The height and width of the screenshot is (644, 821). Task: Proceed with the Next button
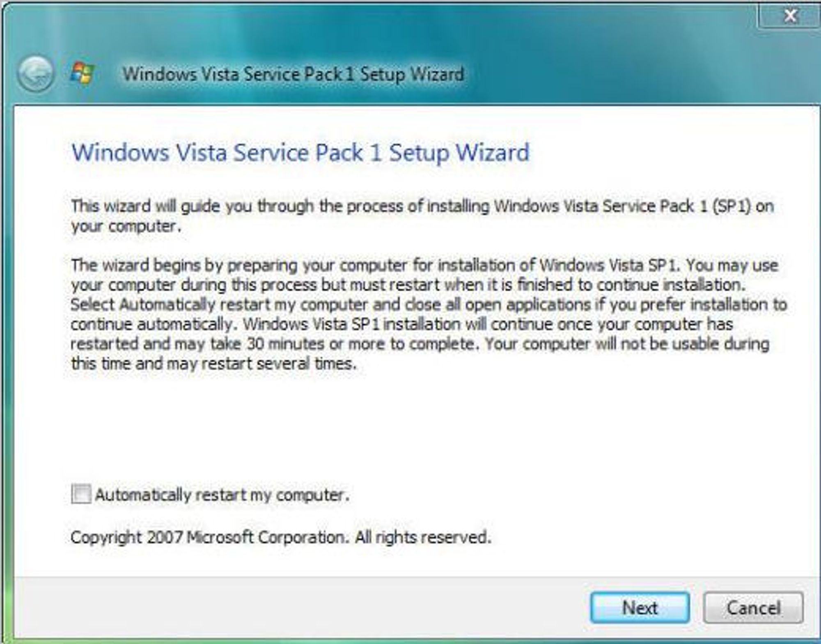(x=640, y=608)
